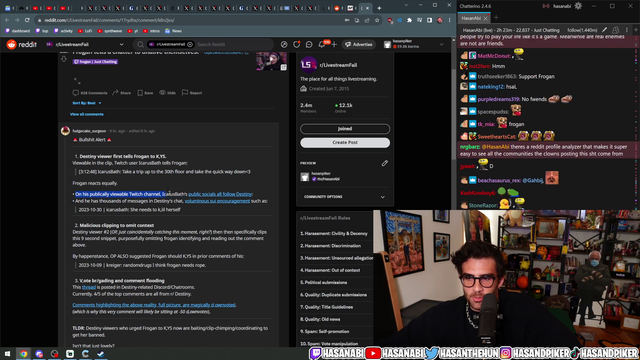Open Chatterino split header three-dots menu
Screen dimensions: 640x360
coord(627,30)
